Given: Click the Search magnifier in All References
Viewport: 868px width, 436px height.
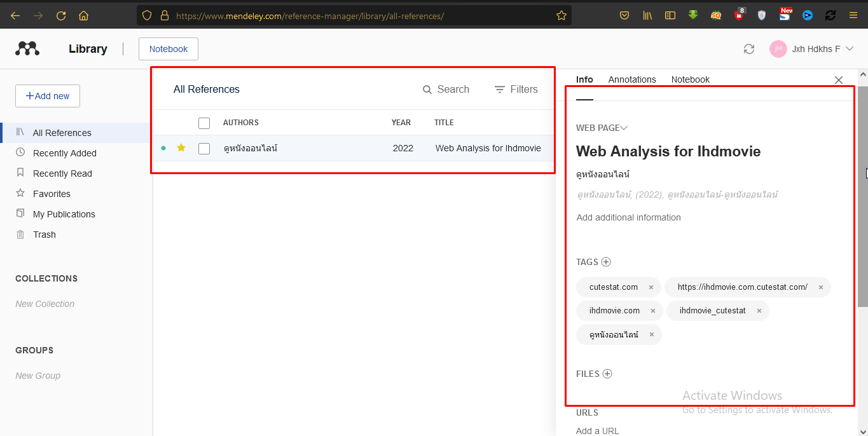Looking at the screenshot, I should 427,90.
